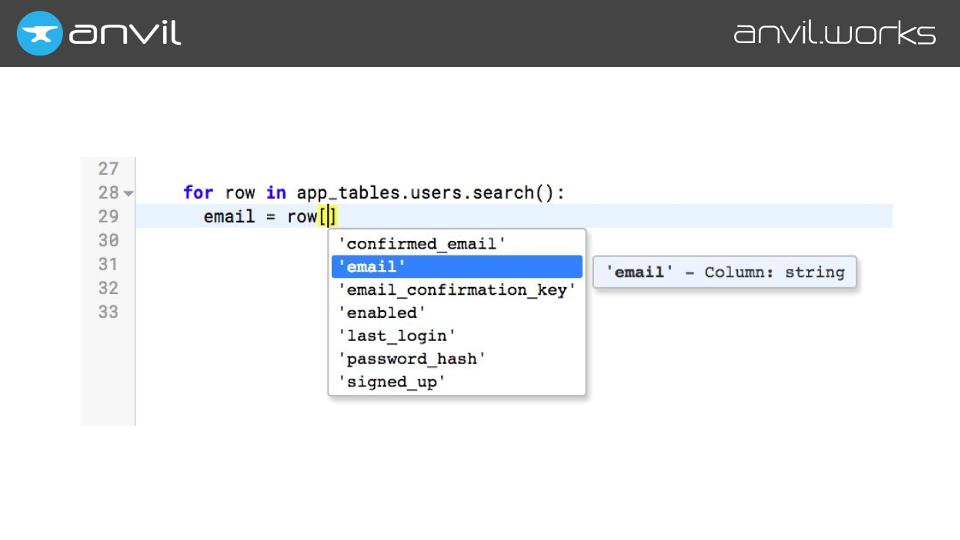
Task: Click the 'for' keyword on line 28
Action: pyautogui.click(x=199, y=193)
